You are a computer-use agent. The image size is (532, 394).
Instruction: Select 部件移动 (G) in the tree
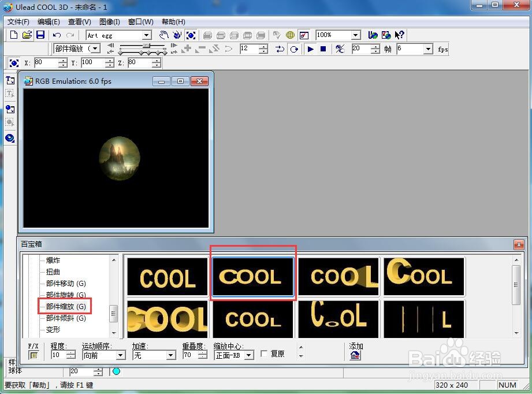click(66, 283)
